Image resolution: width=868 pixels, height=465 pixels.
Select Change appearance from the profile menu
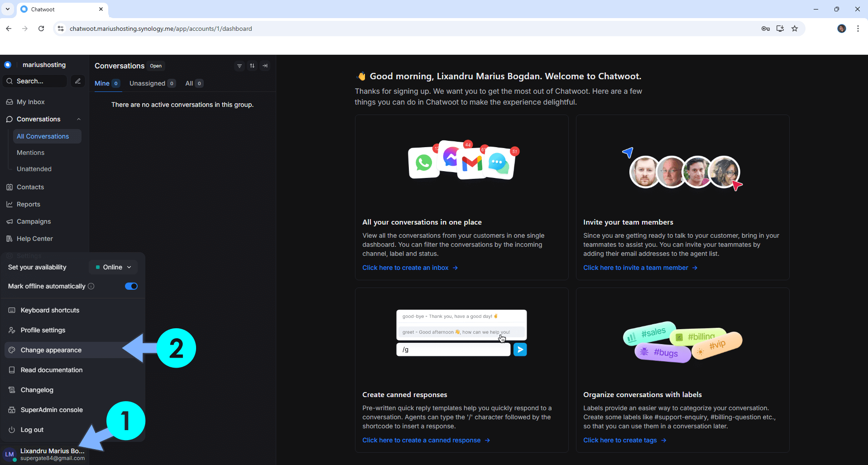coord(51,350)
